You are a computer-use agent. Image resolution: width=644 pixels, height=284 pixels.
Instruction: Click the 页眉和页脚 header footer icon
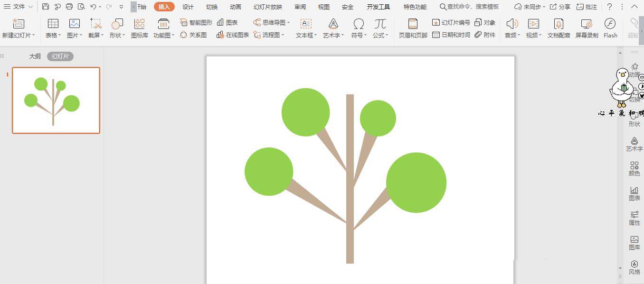pos(413,24)
